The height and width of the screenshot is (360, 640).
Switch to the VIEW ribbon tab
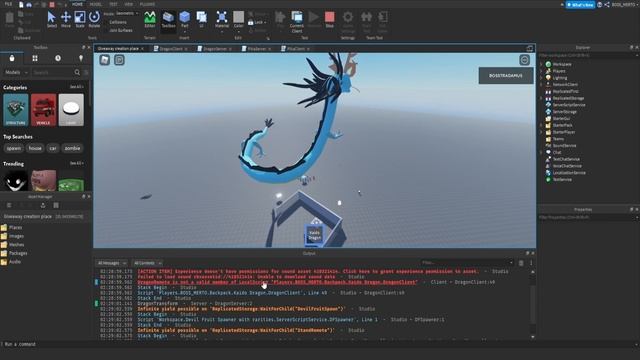point(129,4)
